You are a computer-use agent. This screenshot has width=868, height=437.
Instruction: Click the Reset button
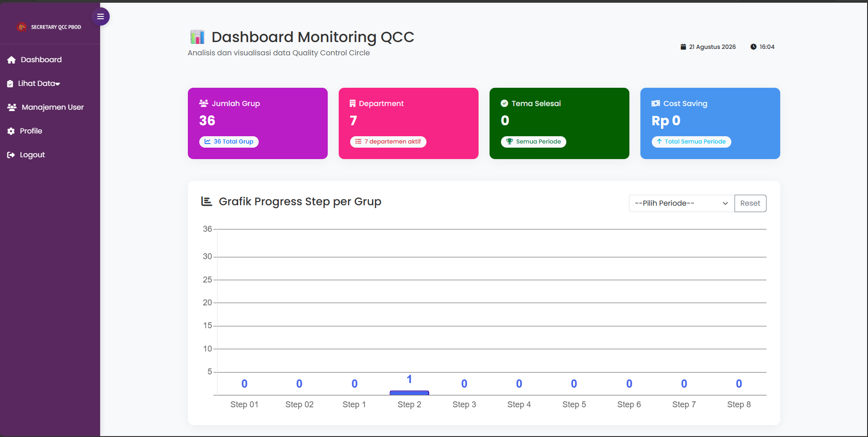point(750,203)
